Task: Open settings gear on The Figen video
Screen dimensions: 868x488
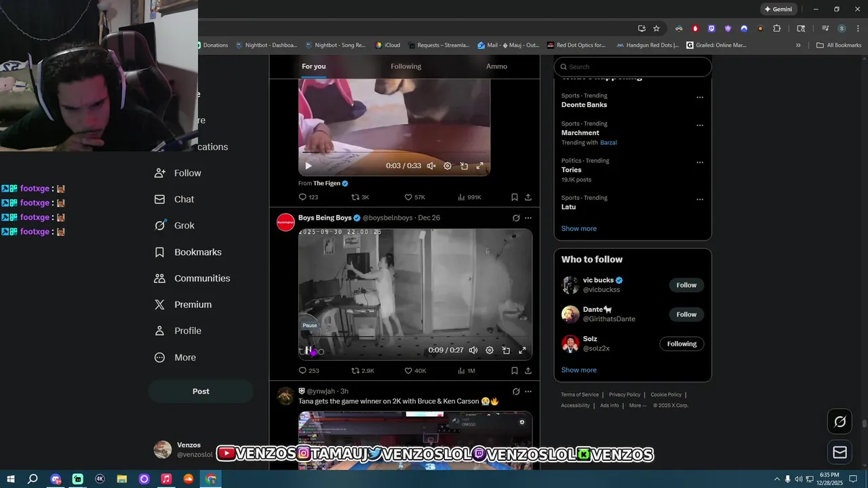Action: click(448, 165)
